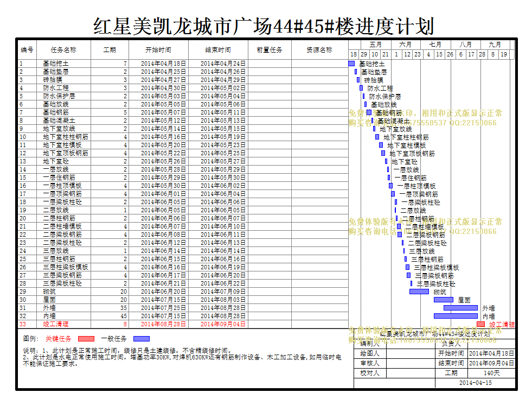
Task: Click the 一般任务 legend label
Action: [x=114, y=339]
